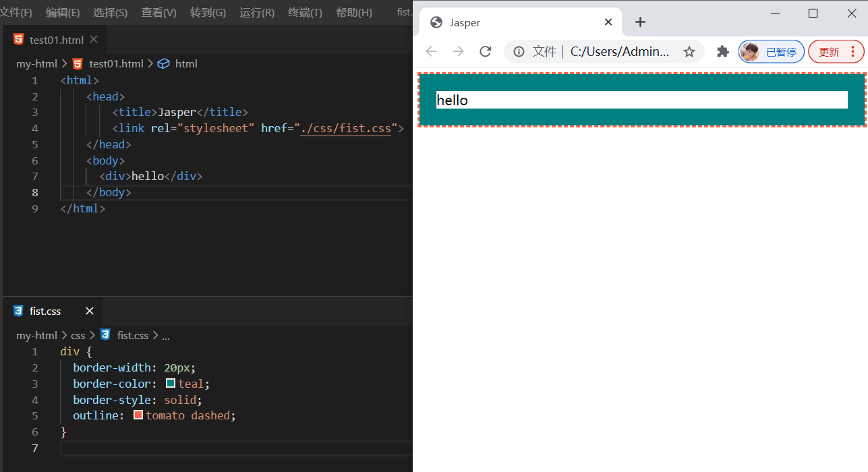Image resolution: width=868 pixels, height=472 pixels.
Task: Bookmark this page with the star
Action: [x=689, y=52]
